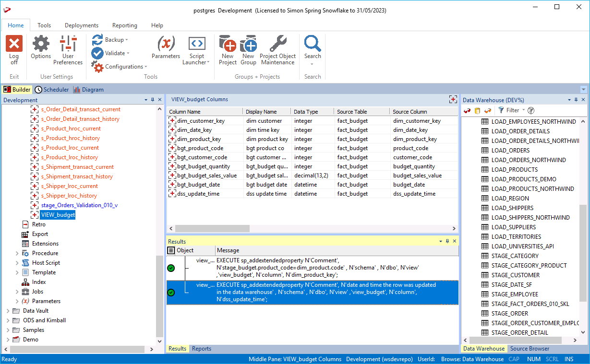Create a New Group
The image size is (590, 364).
[248, 44]
